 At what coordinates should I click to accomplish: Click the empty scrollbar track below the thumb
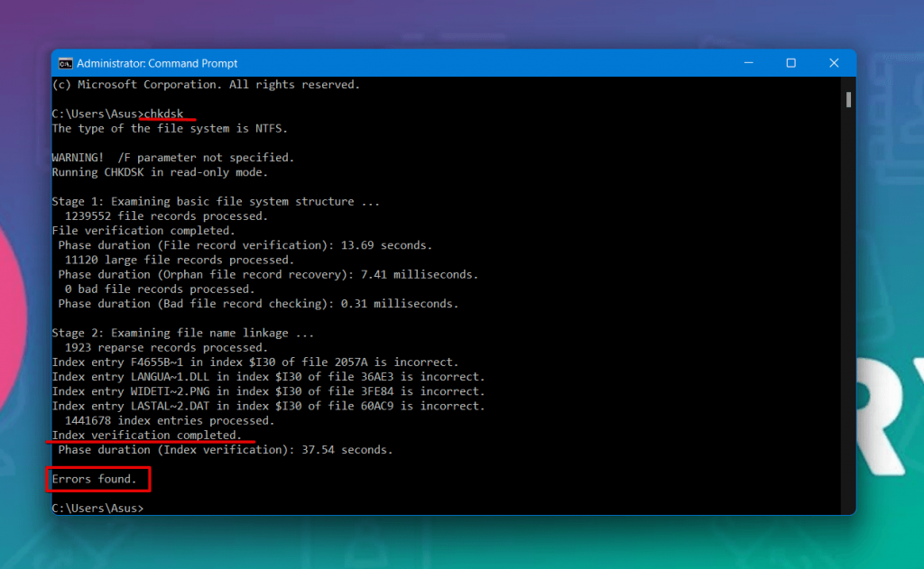click(848, 316)
